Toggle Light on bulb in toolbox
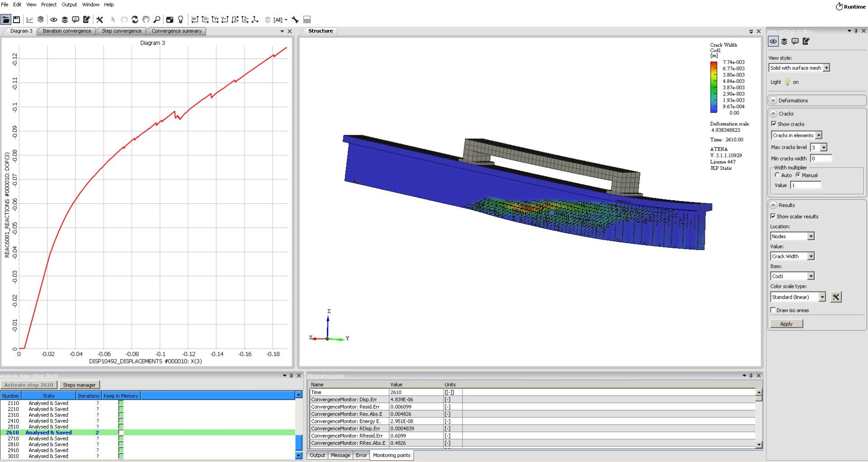 pyautogui.click(x=787, y=82)
